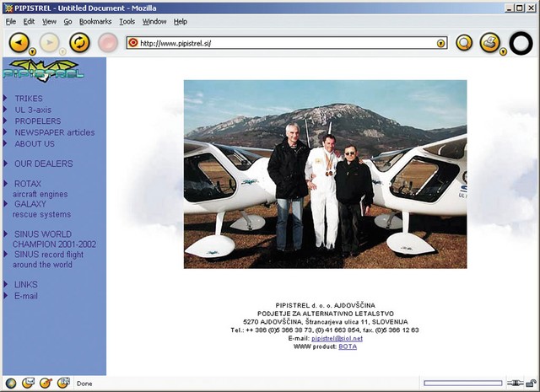Click the site icon in the address bar

(x=133, y=43)
